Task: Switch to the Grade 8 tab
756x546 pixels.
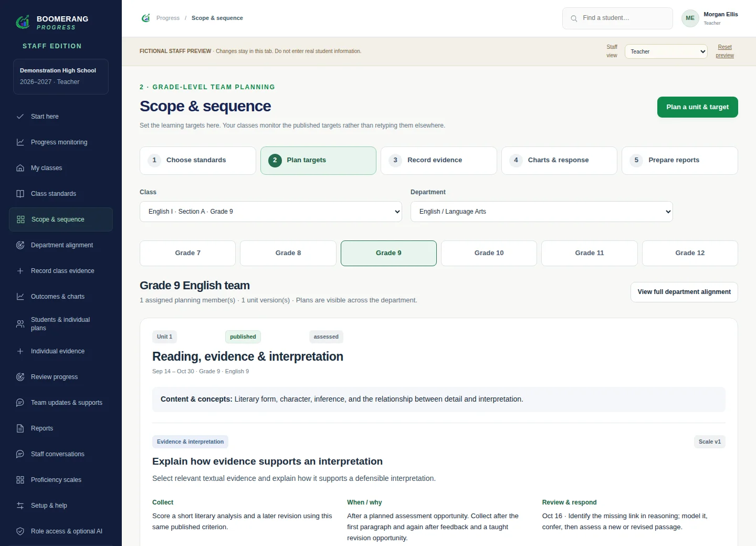Action: pyautogui.click(x=288, y=254)
